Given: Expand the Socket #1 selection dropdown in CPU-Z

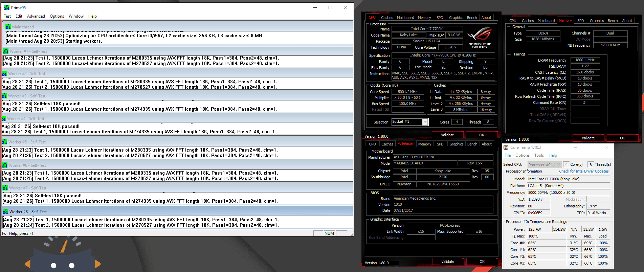Looking at the screenshot, I should (x=425, y=122).
